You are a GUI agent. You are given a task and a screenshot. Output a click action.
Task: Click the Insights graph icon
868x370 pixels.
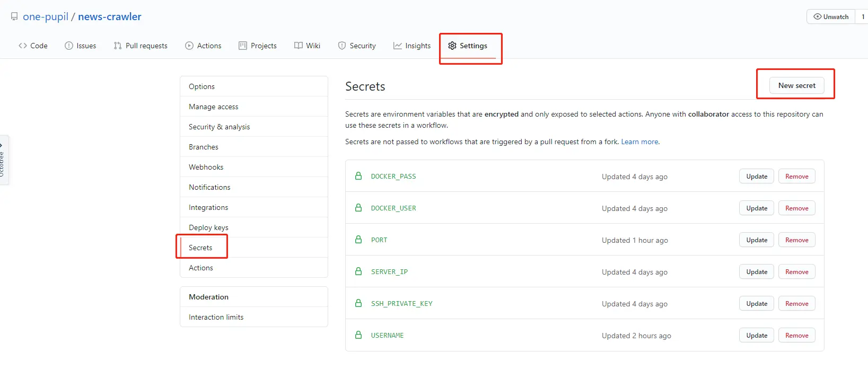click(398, 46)
